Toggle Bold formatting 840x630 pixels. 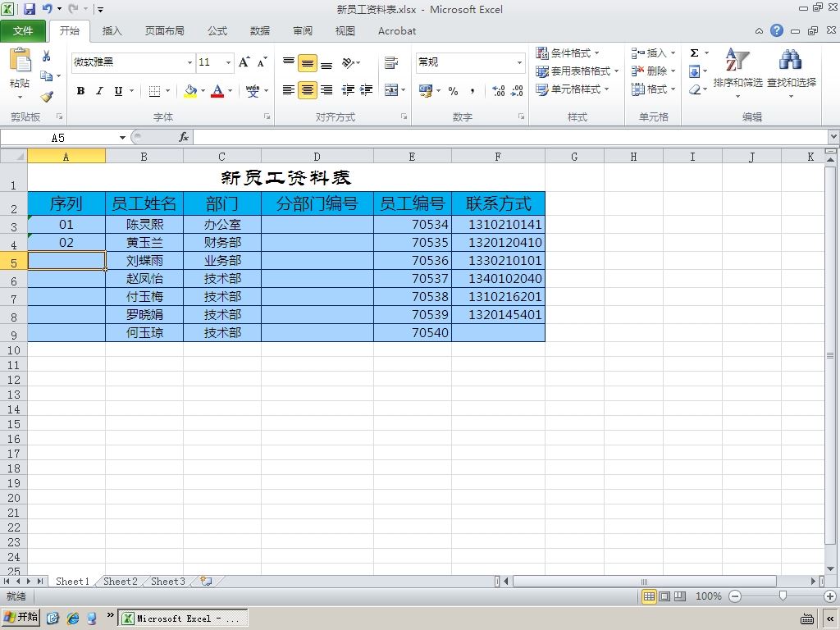coord(80,90)
